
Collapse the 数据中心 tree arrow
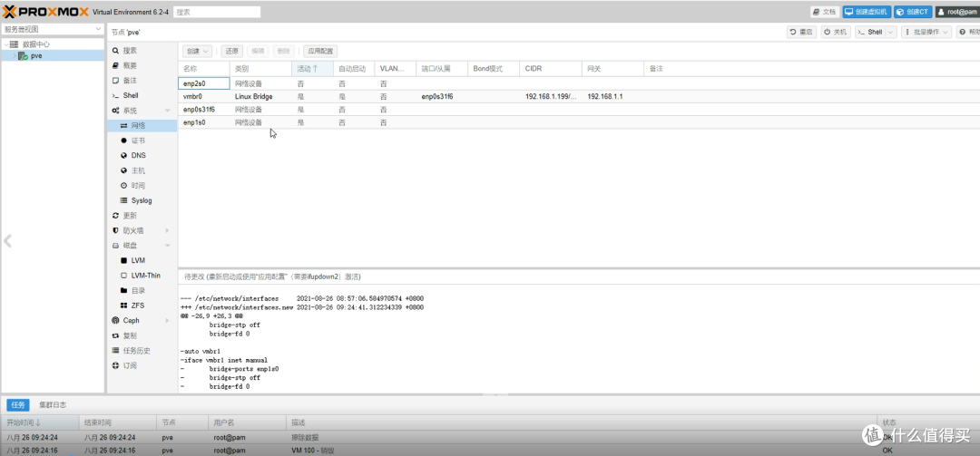6,44
